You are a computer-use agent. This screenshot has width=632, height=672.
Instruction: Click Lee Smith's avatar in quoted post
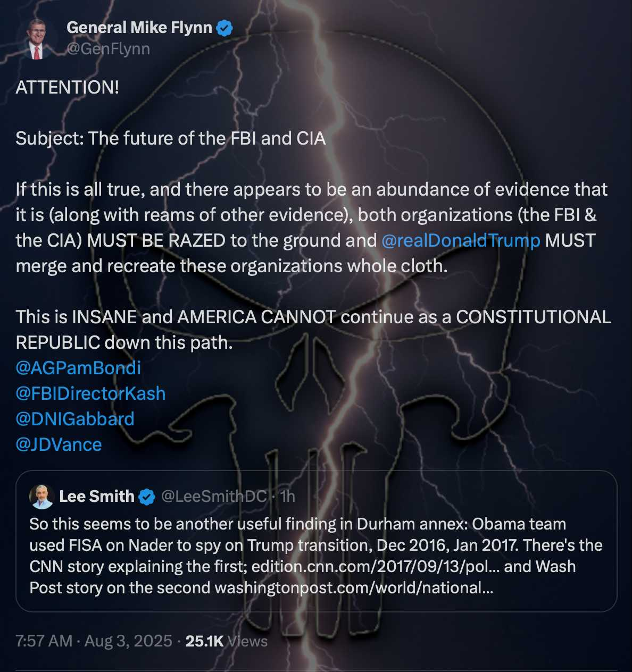pyautogui.click(x=41, y=497)
